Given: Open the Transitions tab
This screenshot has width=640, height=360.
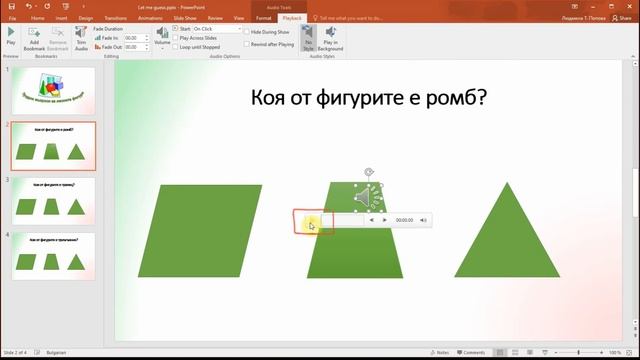Looking at the screenshot, I should pyautogui.click(x=116, y=18).
